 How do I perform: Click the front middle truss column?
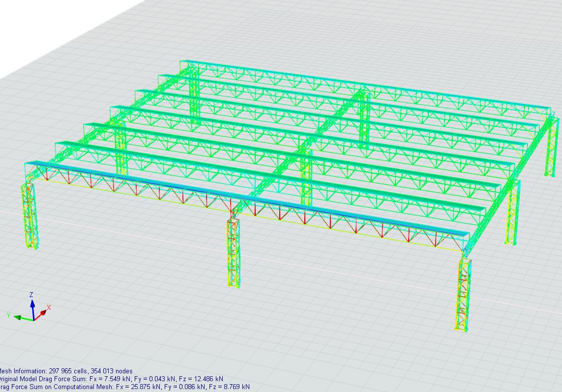click(234, 253)
